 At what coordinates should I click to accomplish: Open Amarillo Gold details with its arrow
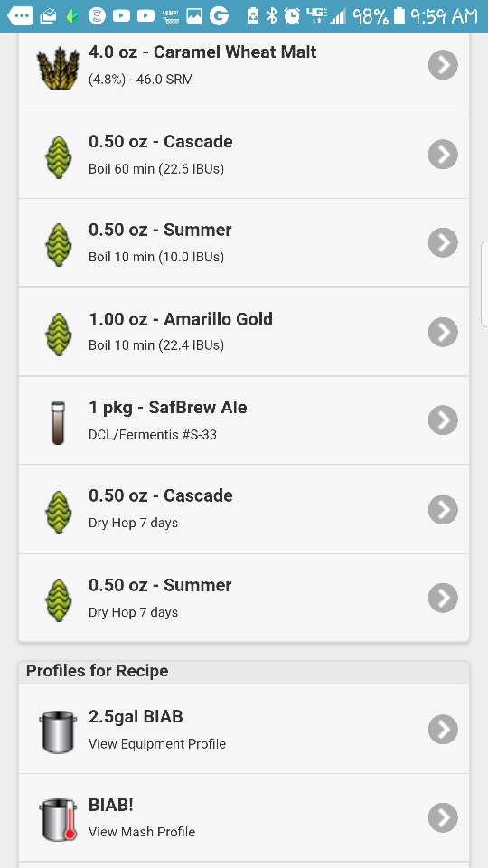[443, 332]
